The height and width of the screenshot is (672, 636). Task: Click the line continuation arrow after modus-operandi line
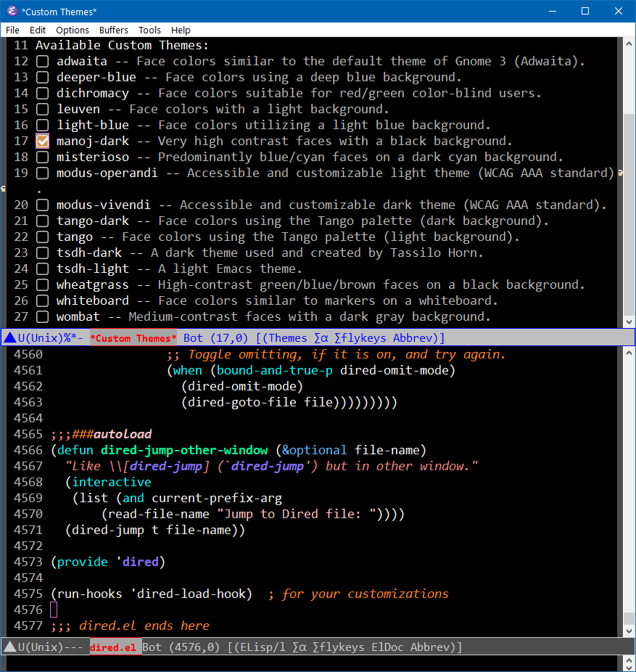(620, 173)
